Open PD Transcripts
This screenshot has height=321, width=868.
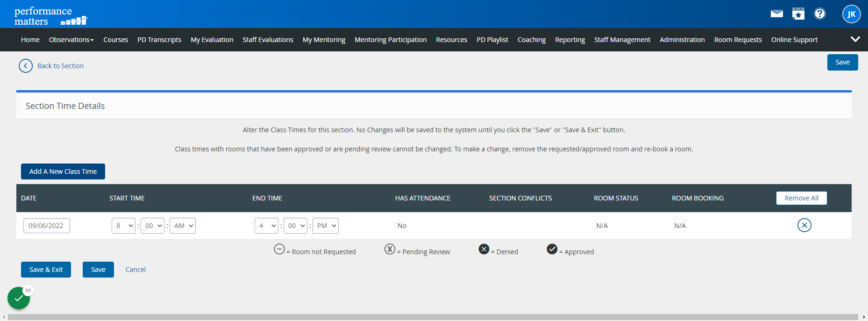[159, 40]
